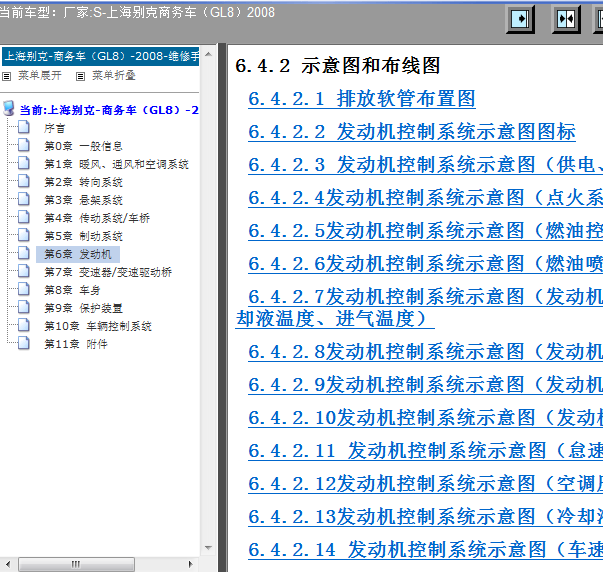Click the page icon beside 第7章 变速器
The height and width of the screenshot is (572, 603).
[24, 271]
